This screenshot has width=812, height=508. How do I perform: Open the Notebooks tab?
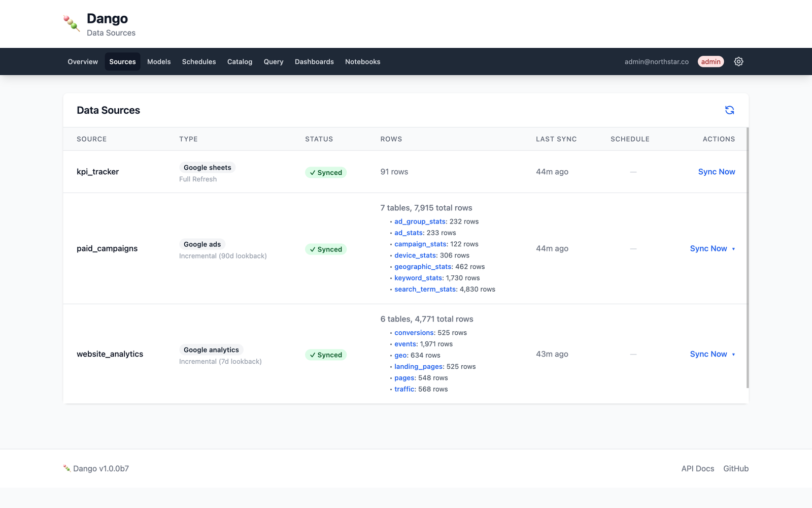pyautogui.click(x=363, y=61)
